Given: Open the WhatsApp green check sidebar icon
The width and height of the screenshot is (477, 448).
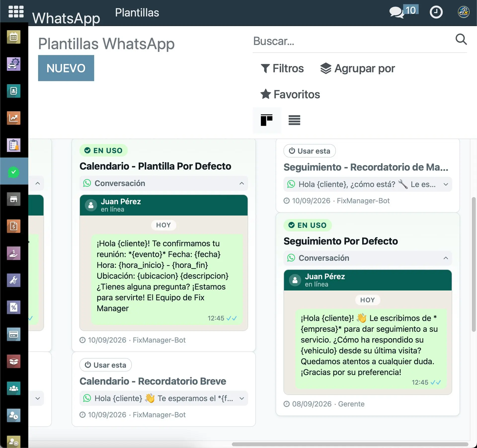Looking at the screenshot, I should (x=14, y=172).
